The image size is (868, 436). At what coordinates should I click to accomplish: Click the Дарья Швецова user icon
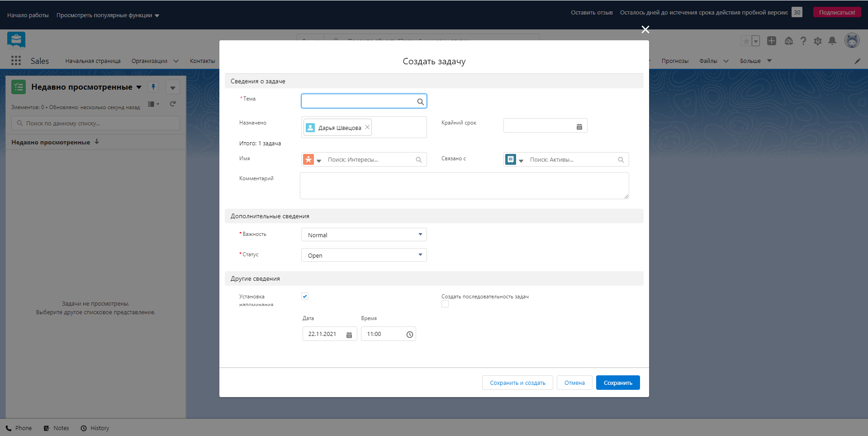click(310, 128)
